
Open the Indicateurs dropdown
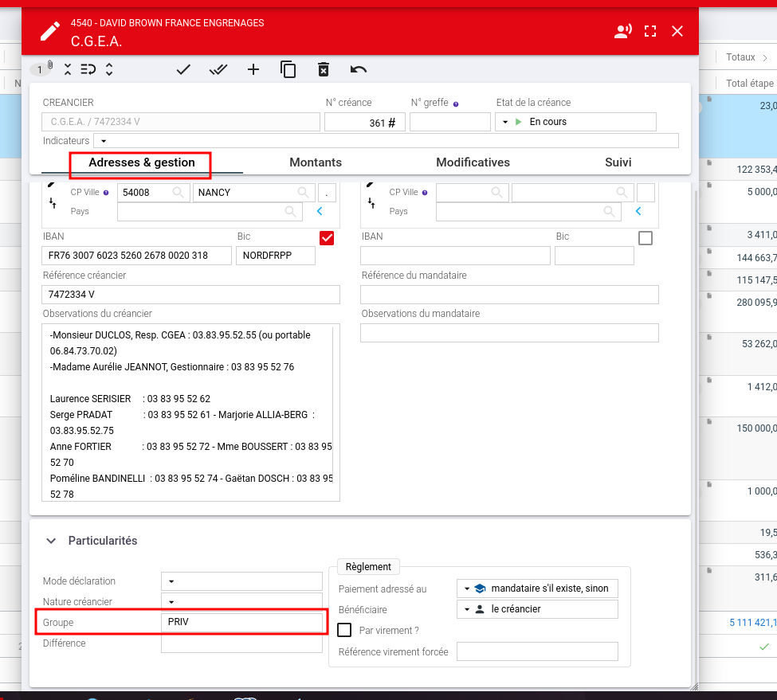104,141
